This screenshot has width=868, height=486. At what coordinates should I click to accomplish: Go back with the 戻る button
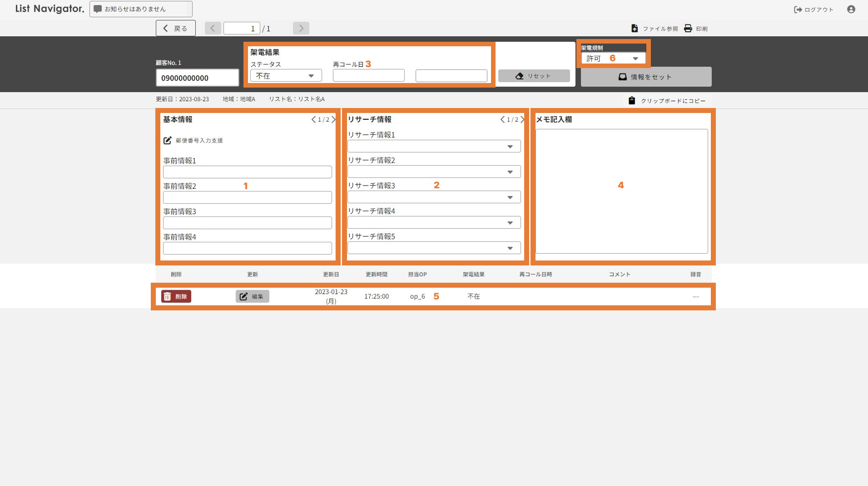[x=175, y=28]
